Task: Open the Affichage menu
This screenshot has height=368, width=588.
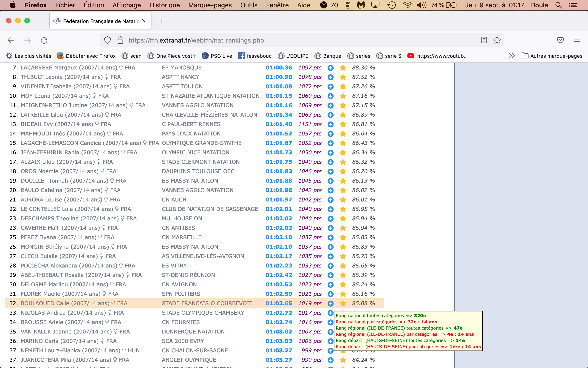Action: pos(127,5)
